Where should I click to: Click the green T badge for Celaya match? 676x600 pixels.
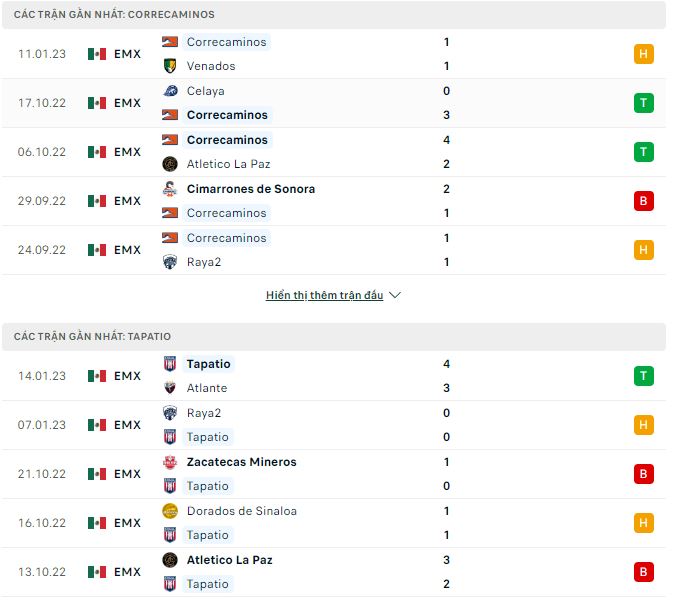[643, 103]
